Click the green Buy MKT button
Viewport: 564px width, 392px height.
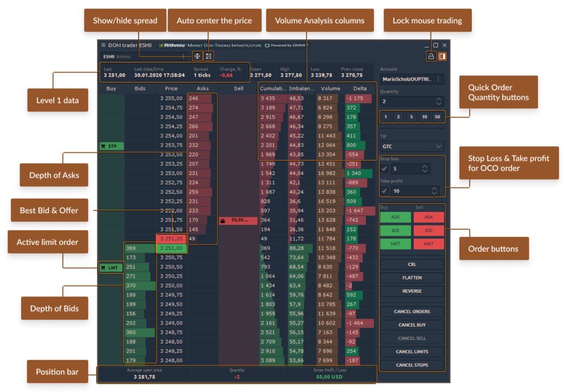[395, 244]
